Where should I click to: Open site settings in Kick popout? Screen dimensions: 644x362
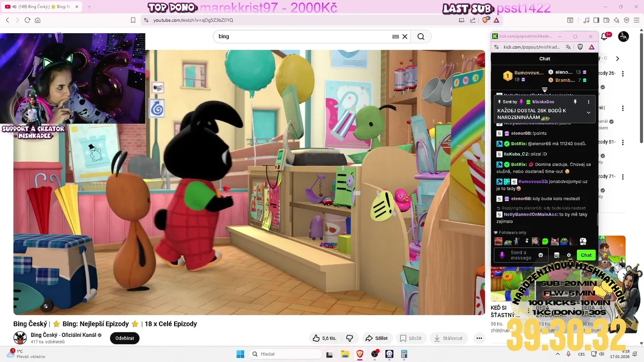point(497,47)
